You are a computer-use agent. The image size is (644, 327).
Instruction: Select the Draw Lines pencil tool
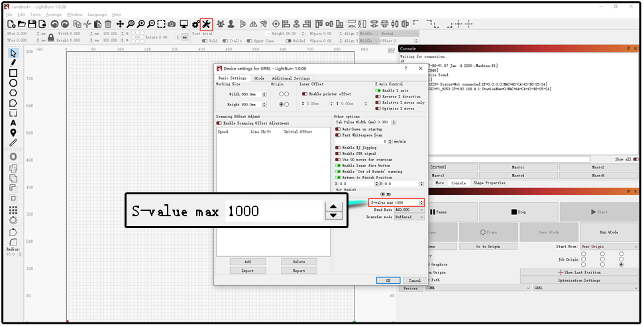pyautogui.click(x=13, y=63)
